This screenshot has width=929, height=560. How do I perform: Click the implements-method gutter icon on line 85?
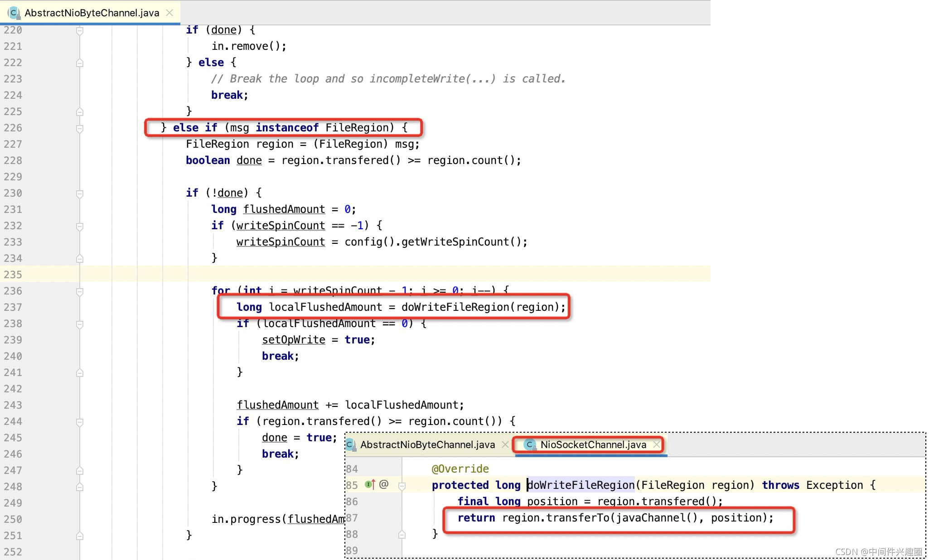point(370,485)
